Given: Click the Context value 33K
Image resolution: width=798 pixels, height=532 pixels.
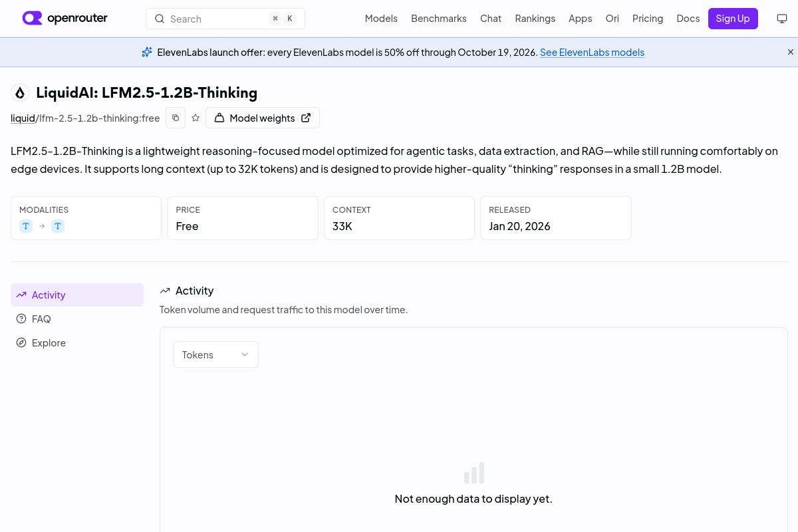Looking at the screenshot, I should (x=342, y=226).
